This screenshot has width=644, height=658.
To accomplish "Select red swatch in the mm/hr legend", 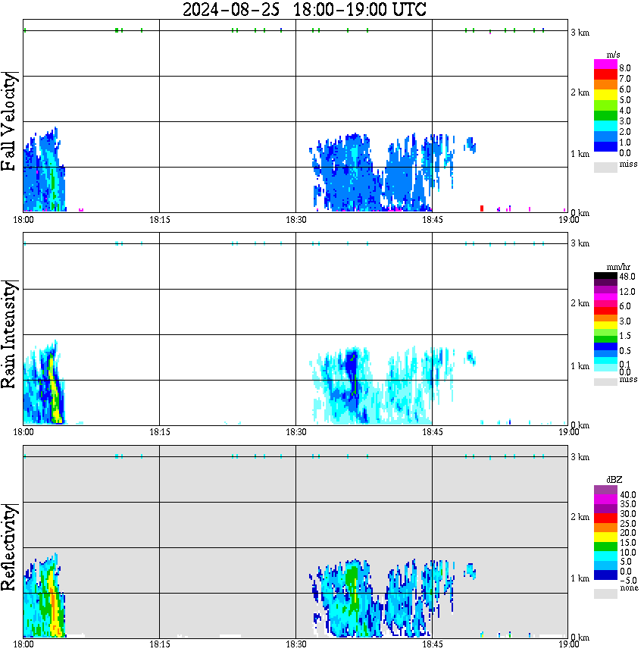I will click(605, 311).
